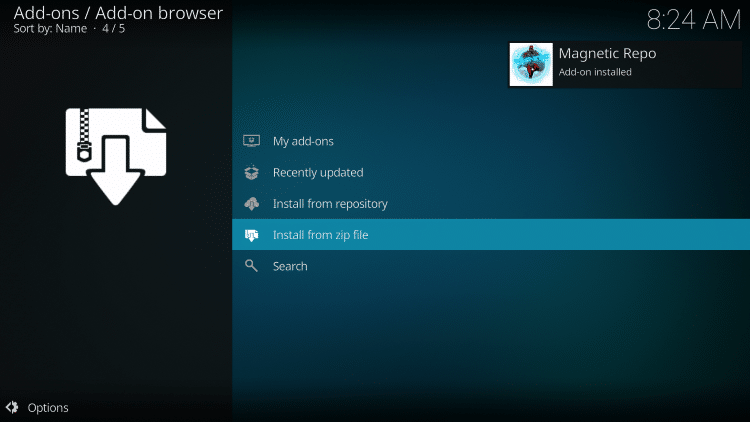Click the Options arrow icon at bottom left
Screen dimensions: 750x422
(13, 407)
